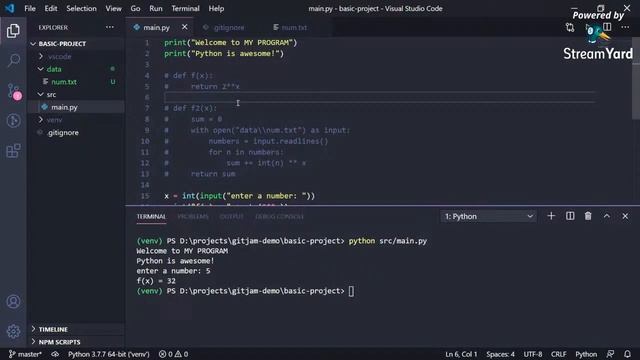Open the Selection menu
640x360 pixels.
(81, 8)
